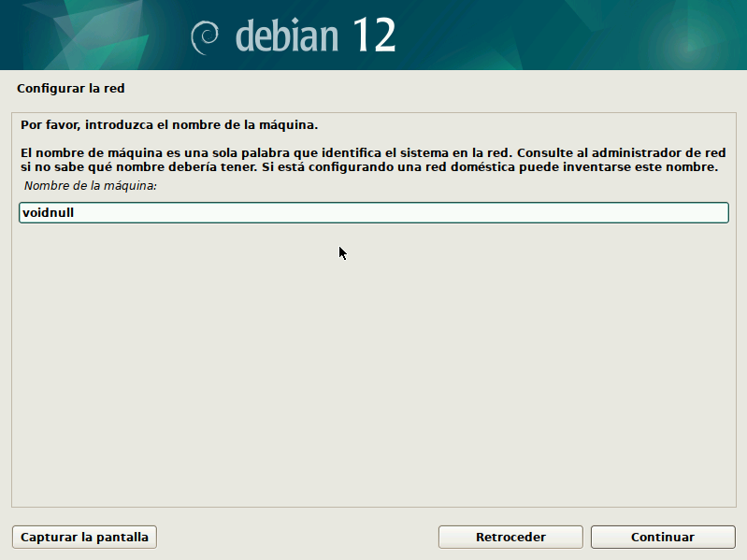
Task: Click the Debian swirl logo
Action: tap(205, 36)
